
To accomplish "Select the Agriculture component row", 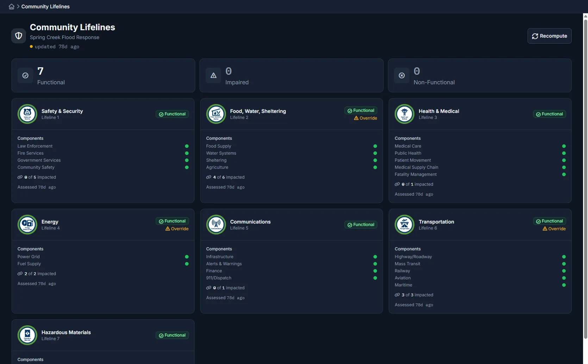I will (292, 167).
